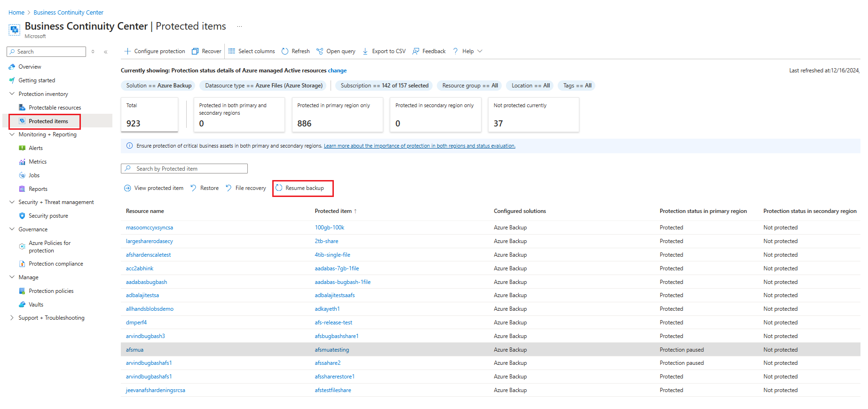Click the sidebar expand/collapse all control
This screenshot has width=868, height=409.
pyautogui.click(x=93, y=52)
